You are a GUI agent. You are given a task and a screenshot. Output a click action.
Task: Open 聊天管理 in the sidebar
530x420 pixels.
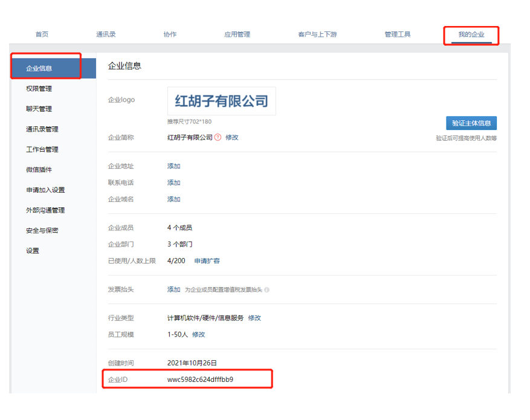(39, 109)
